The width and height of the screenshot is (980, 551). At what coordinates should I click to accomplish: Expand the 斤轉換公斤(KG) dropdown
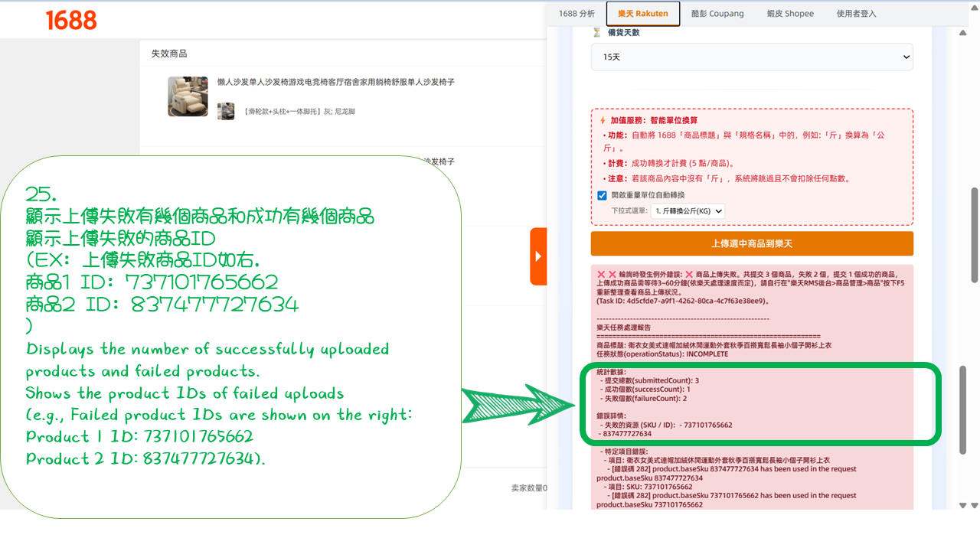[688, 211]
